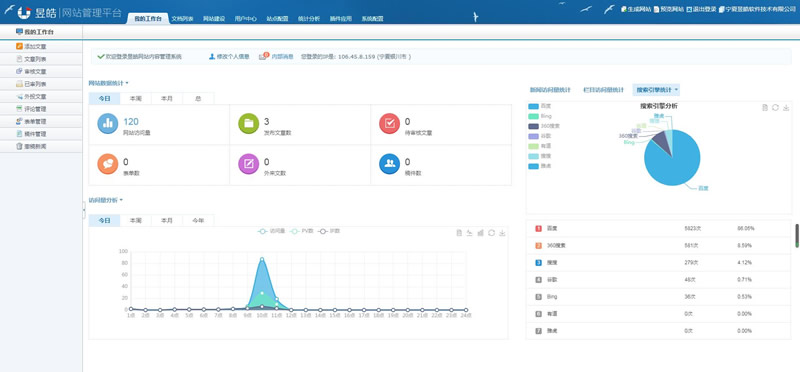Restore the visits chart with the refresh icon
The height and width of the screenshot is (372, 800).
491,233
